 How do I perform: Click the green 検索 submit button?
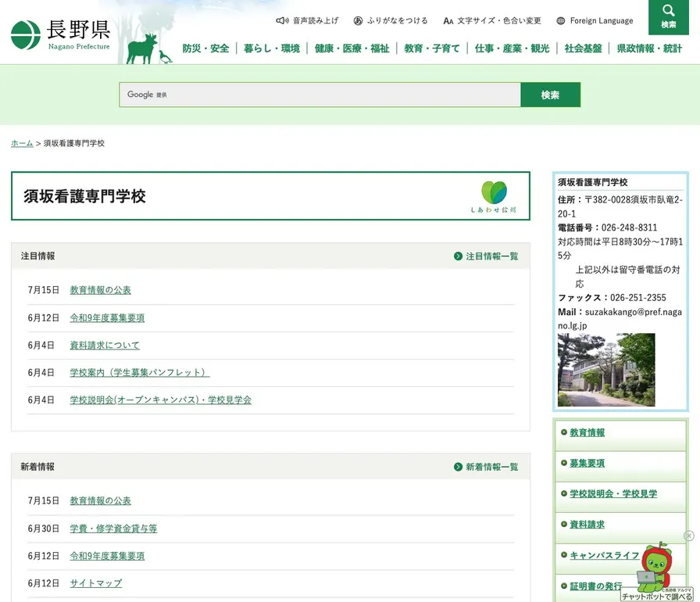(x=551, y=95)
